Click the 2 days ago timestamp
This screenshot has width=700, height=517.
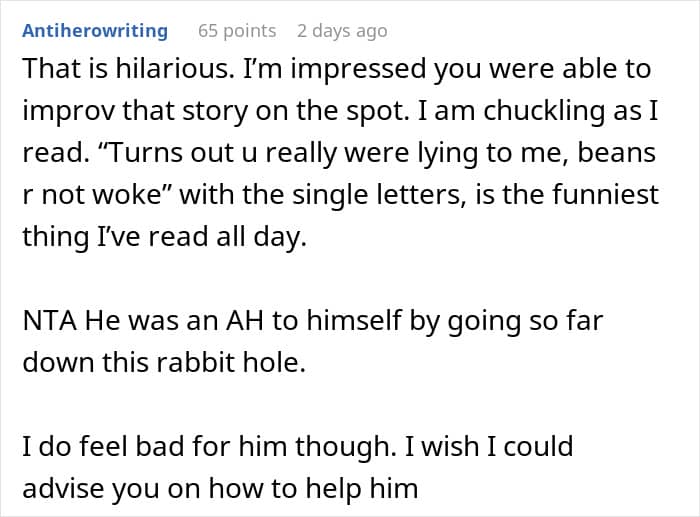(342, 31)
